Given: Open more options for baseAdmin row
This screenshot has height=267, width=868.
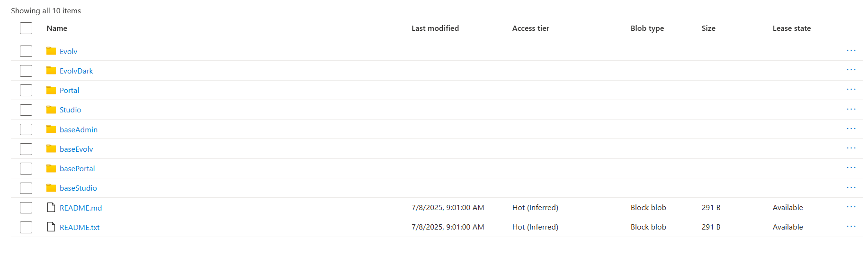Looking at the screenshot, I should [x=851, y=129].
